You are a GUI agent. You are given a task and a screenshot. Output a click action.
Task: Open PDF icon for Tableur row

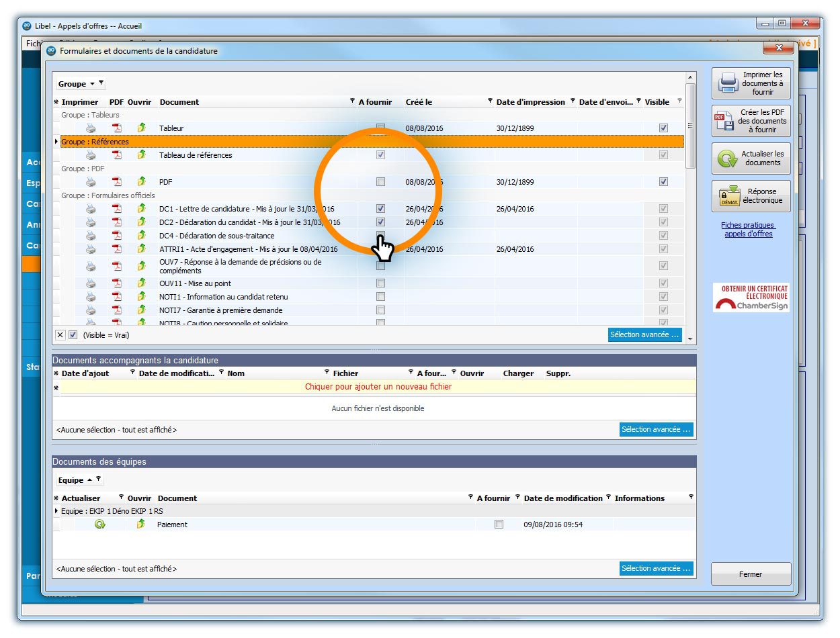pos(117,128)
